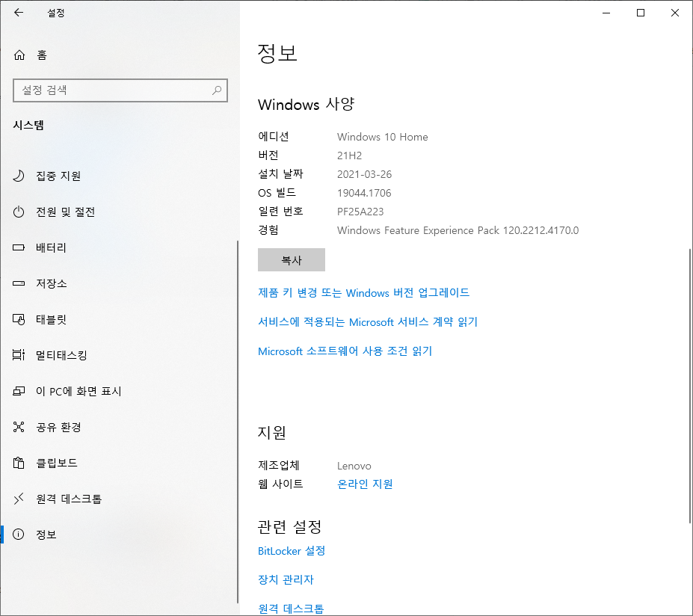Close the 설정 window
Image resolution: width=693 pixels, height=616 pixels.
[675, 13]
